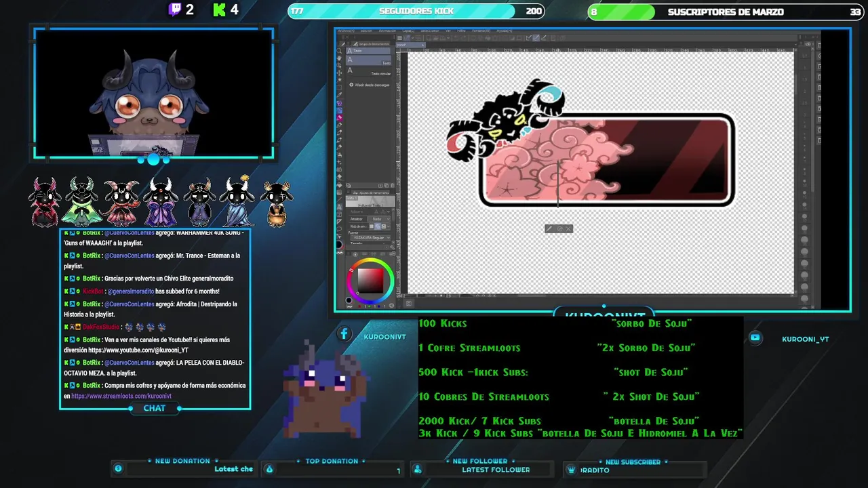Choose the Texto circular sub tool
The width and height of the screenshot is (868, 488).
point(368,70)
